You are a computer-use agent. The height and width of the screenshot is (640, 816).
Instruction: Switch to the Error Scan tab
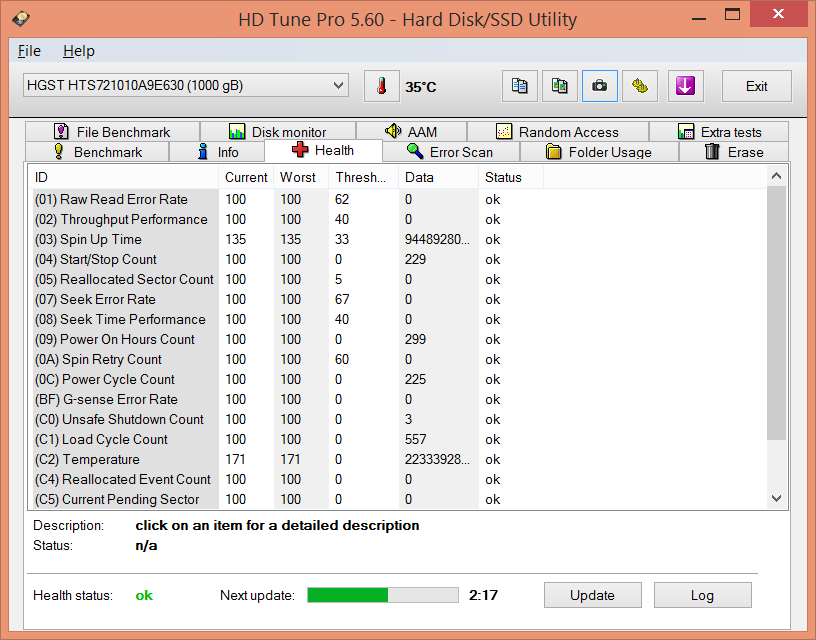[x=451, y=152]
